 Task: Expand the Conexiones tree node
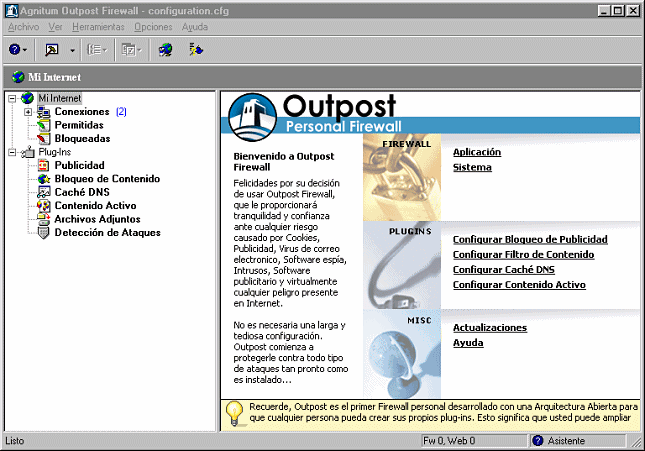click(x=28, y=111)
